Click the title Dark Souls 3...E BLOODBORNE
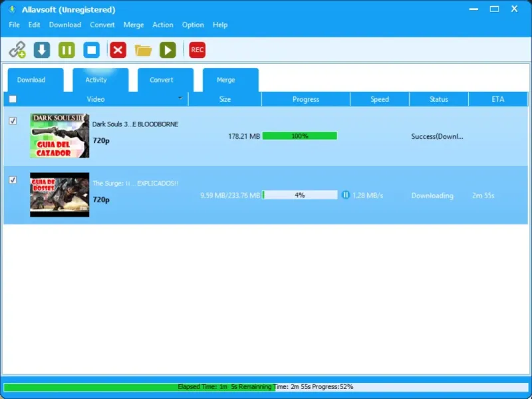532x399 pixels. (135, 124)
